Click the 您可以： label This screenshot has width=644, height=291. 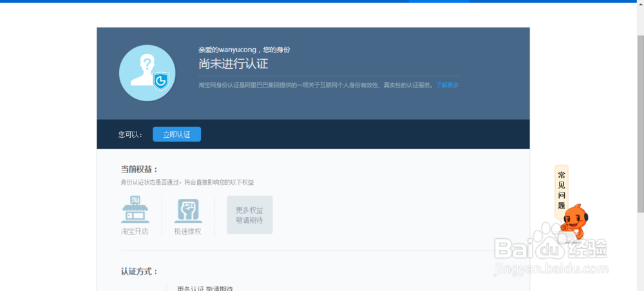tap(131, 135)
